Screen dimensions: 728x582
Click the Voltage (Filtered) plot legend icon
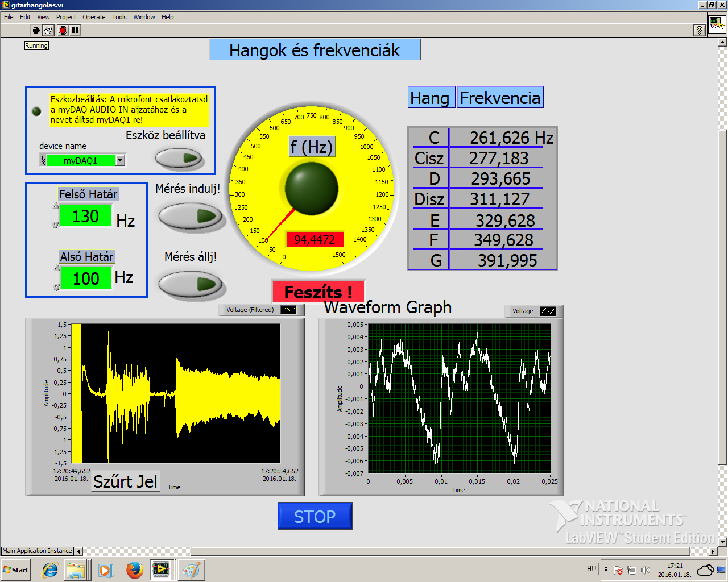click(x=288, y=310)
